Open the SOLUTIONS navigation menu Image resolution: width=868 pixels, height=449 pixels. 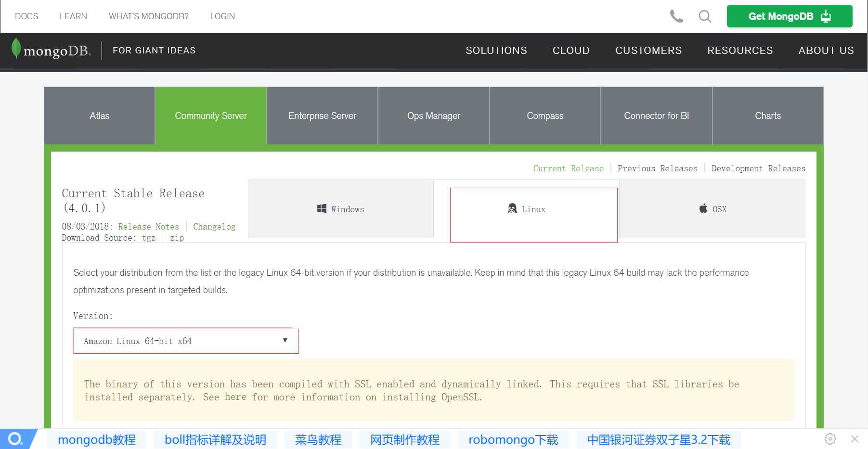coord(496,51)
